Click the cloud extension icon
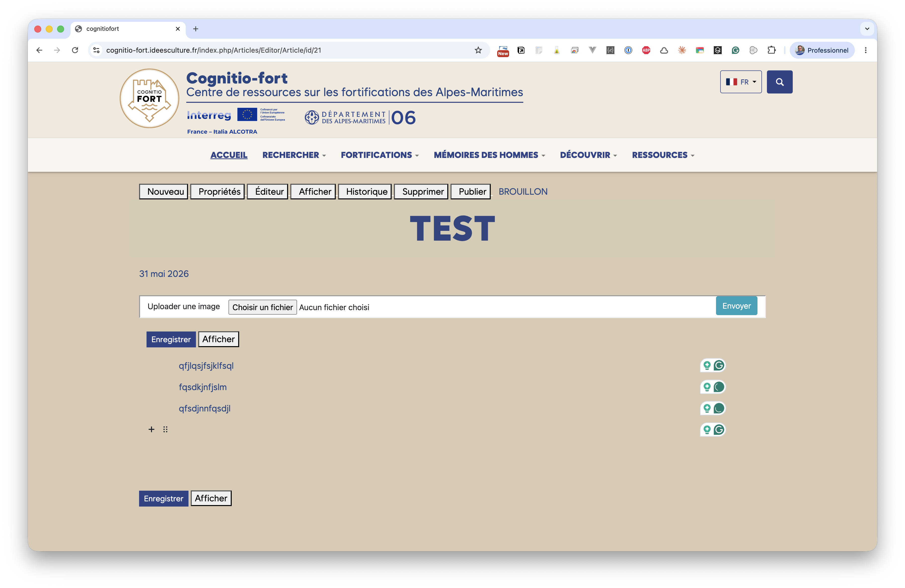The height and width of the screenshot is (588, 905). click(x=664, y=50)
